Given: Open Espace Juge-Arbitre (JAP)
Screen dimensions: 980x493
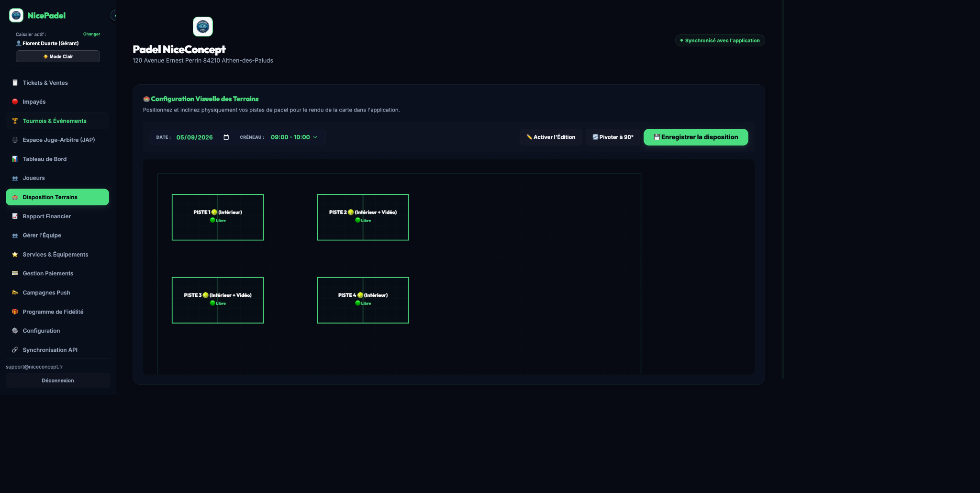Looking at the screenshot, I should 57,140.
